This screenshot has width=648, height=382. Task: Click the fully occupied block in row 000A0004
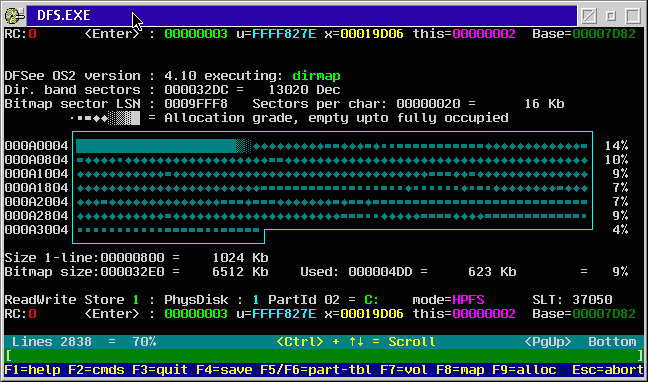click(156, 146)
